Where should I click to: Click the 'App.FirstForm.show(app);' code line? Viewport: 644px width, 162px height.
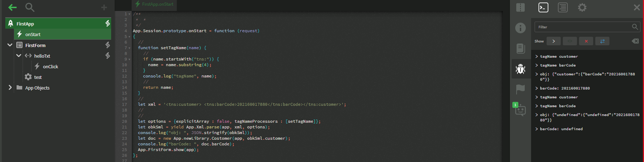168,150
